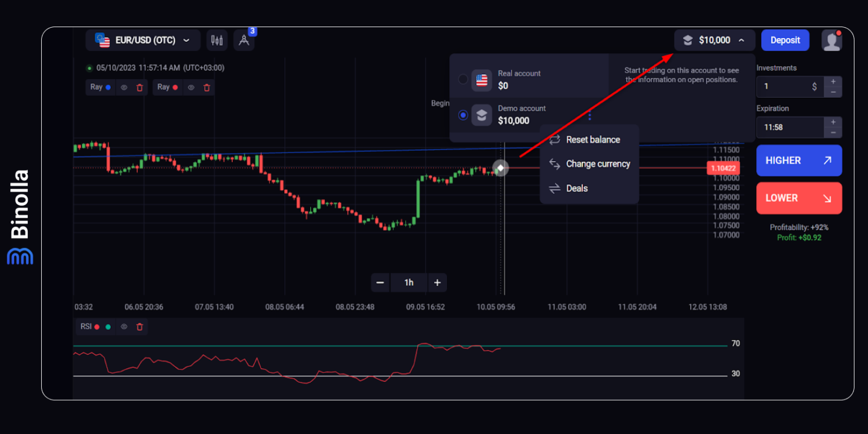Click the Demo account graduation cap icon

click(x=481, y=115)
